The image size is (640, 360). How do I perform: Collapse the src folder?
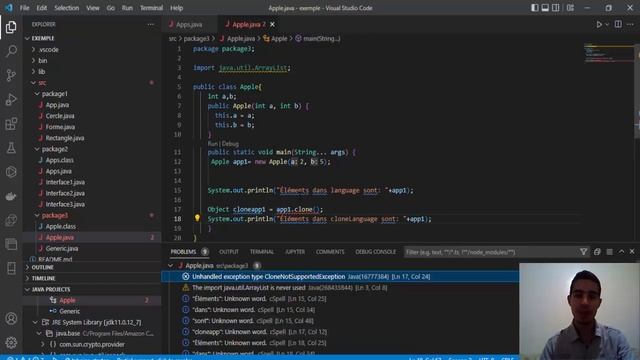pos(34,82)
